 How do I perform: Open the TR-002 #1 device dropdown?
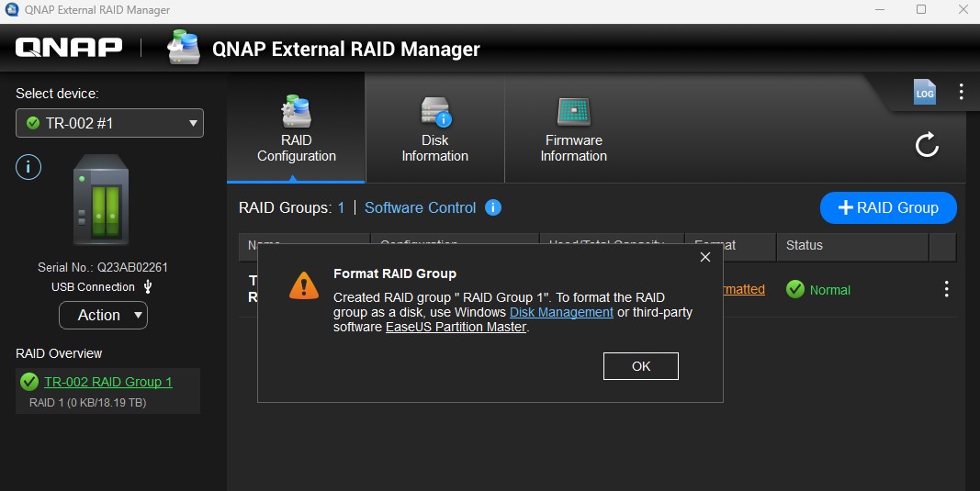coord(109,123)
